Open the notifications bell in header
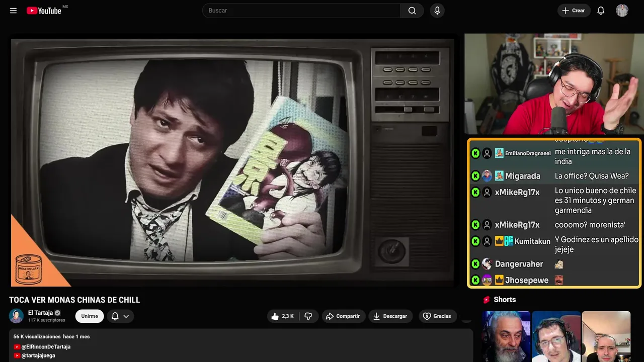The height and width of the screenshot is (362, 644). (x=601, y=11)
